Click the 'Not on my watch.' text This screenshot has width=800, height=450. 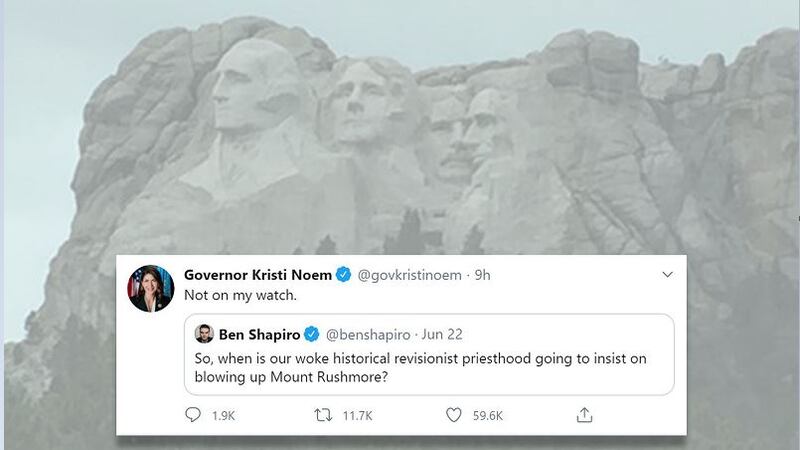click(x=234, y=296)
